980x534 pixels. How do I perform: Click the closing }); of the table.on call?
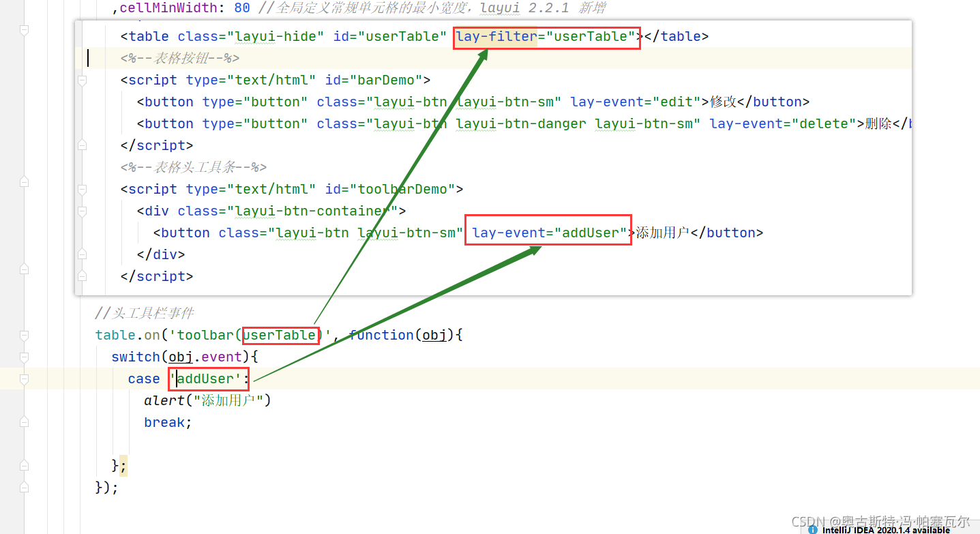[107, 488]
